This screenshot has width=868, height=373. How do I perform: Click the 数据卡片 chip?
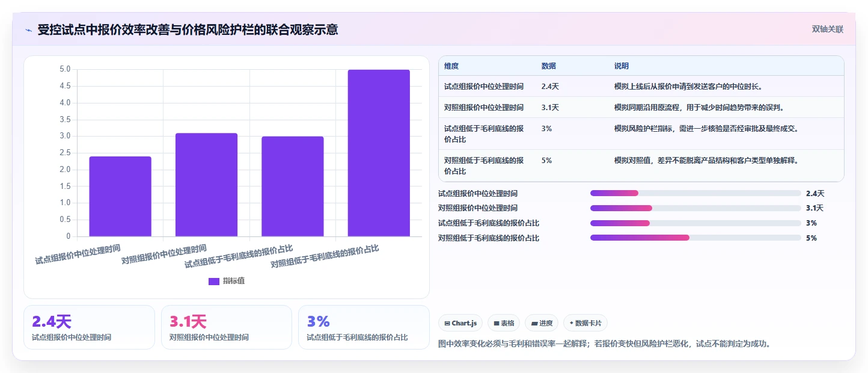coord(585,323)
